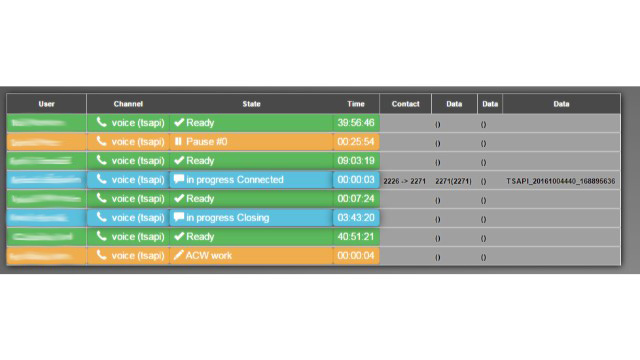Viewport: 640px width, 360px height.
Task: Click the State column header
Action: (251, 104)
